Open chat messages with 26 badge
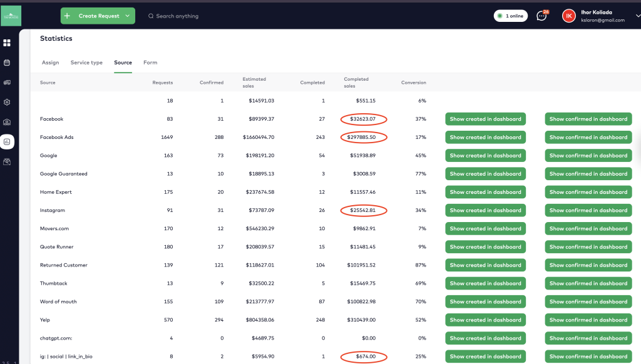641x364 pixels. pyautogui.click(x=541, y=16)
